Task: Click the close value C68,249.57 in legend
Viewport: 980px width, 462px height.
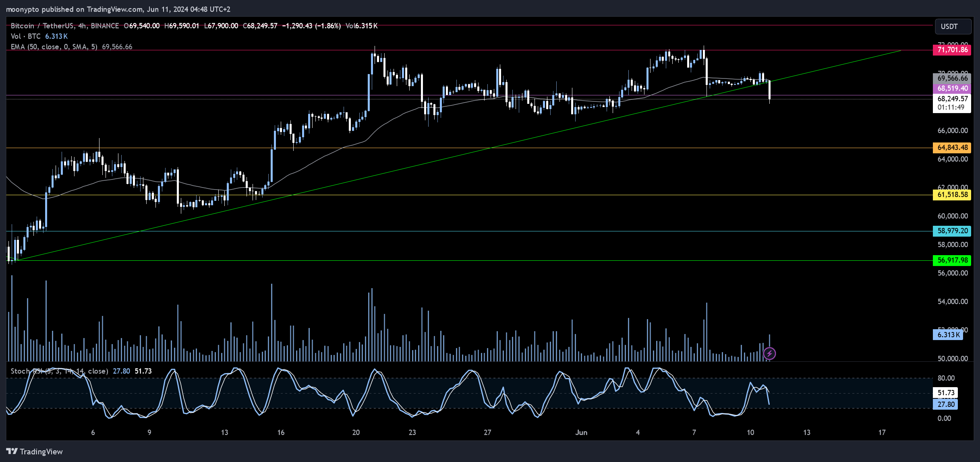Action: pos(260,26)
